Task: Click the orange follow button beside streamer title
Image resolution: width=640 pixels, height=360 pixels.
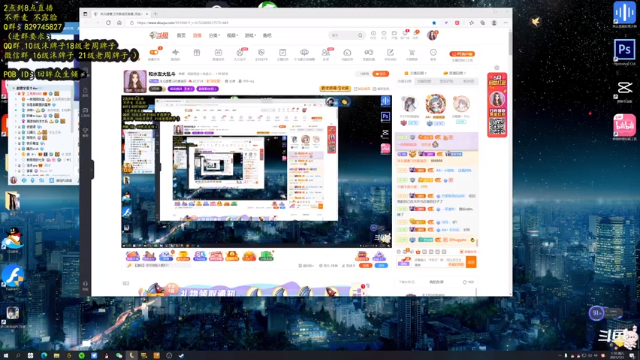Action: [380, 74]
